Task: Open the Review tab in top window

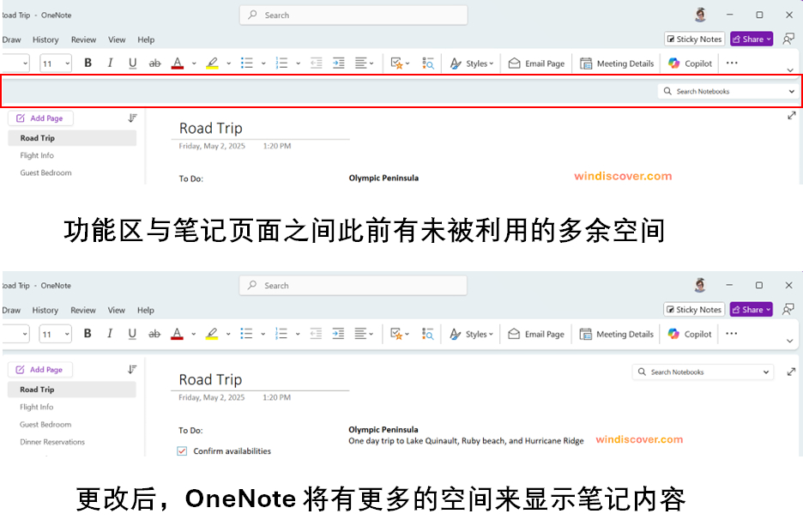Action: (x=83, y=39)
